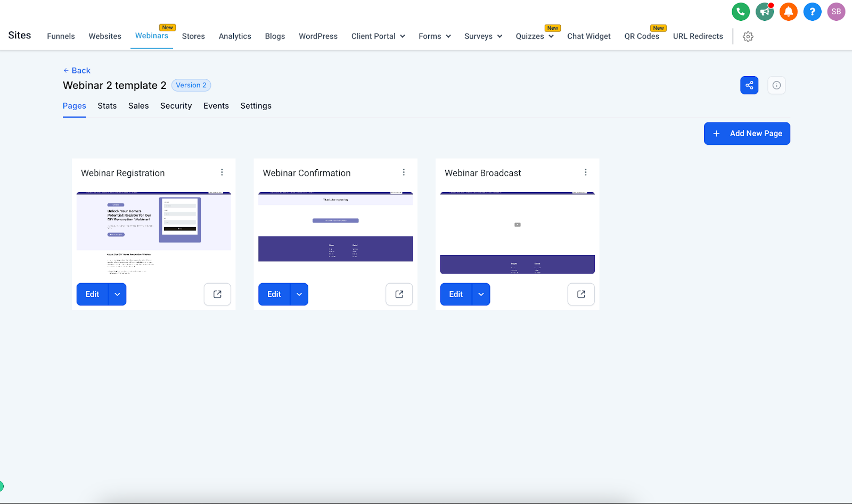Open the megaphone announcements icon
This screenshot has height=504, width=852.
tap(764, 12)
